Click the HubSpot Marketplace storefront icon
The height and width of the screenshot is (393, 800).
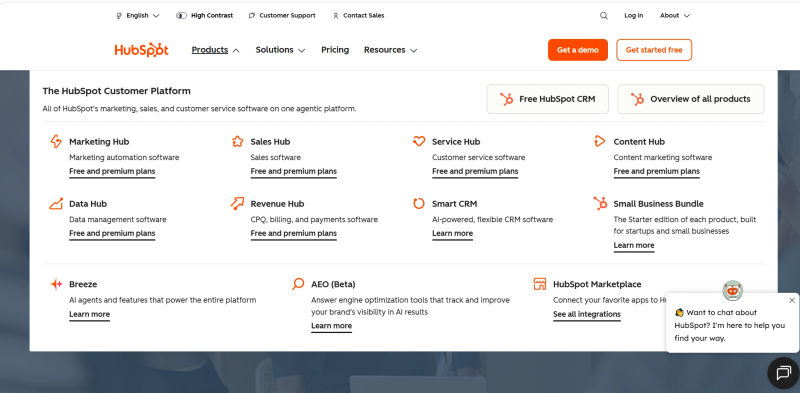[x=540, y=284]
